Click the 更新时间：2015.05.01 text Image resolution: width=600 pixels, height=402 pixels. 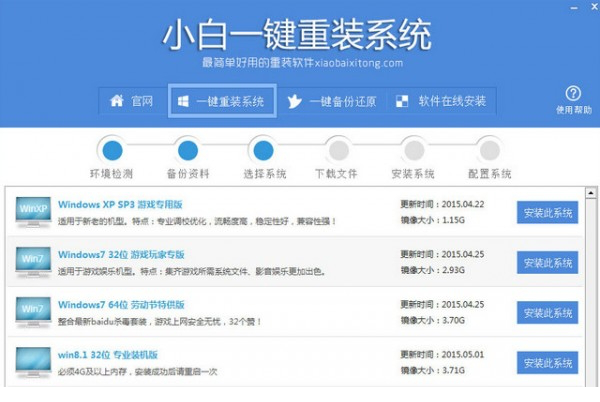pyautogui.click(x=442, y=355)
